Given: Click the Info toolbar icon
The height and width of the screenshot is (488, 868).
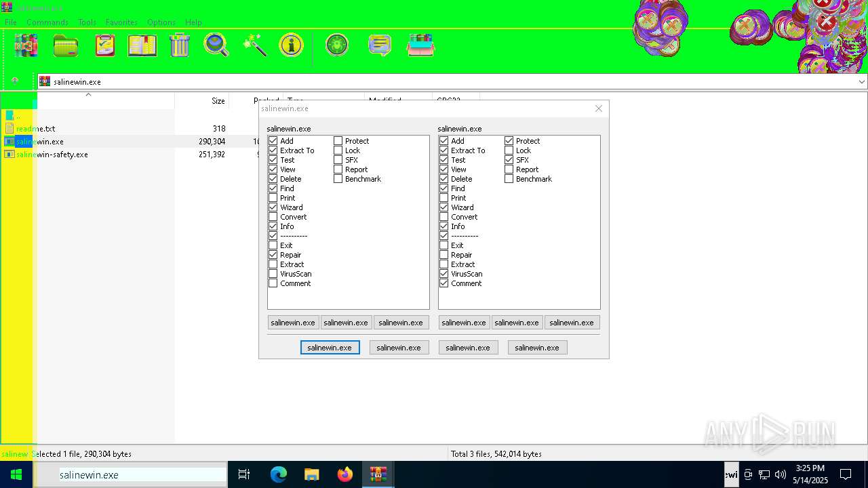Looking at the screenshot, I should point(292,45).
